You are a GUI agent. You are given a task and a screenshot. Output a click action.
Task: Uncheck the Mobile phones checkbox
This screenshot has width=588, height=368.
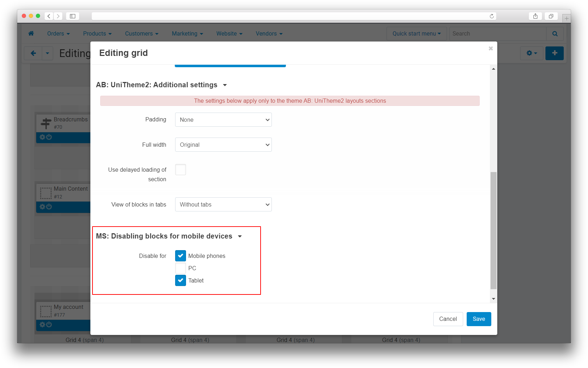pos(180,256)
